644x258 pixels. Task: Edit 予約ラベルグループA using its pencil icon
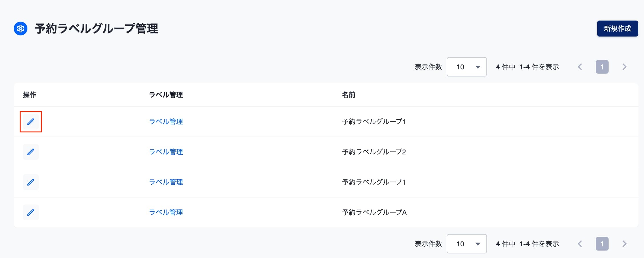tap(31, 212)
